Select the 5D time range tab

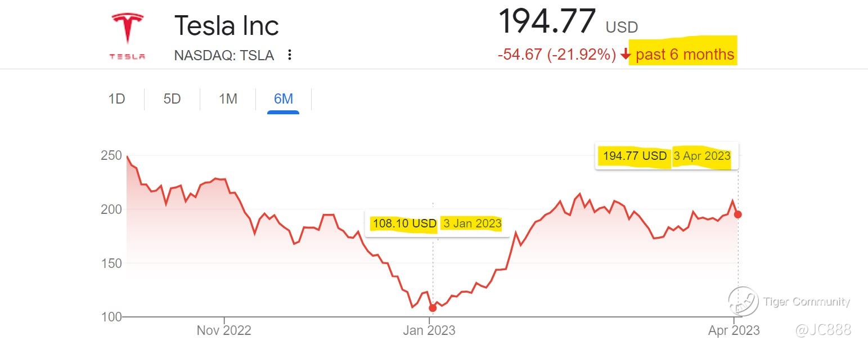click(x=172, y=99)
